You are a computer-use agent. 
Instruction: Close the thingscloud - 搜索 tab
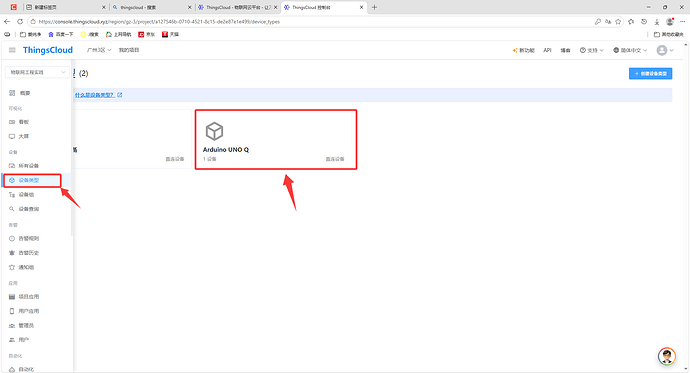click(189, 7)
